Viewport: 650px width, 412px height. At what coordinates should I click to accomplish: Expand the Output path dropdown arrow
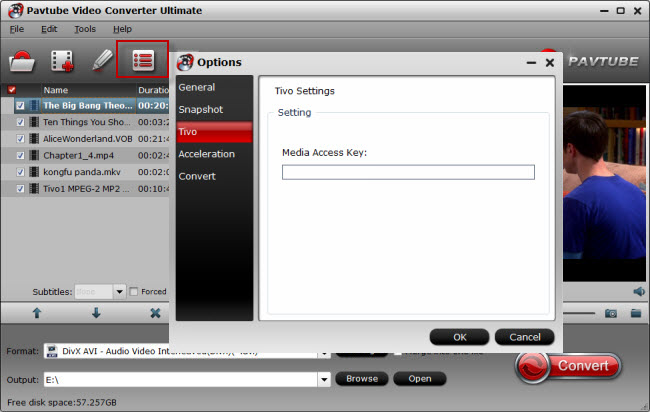324,379
